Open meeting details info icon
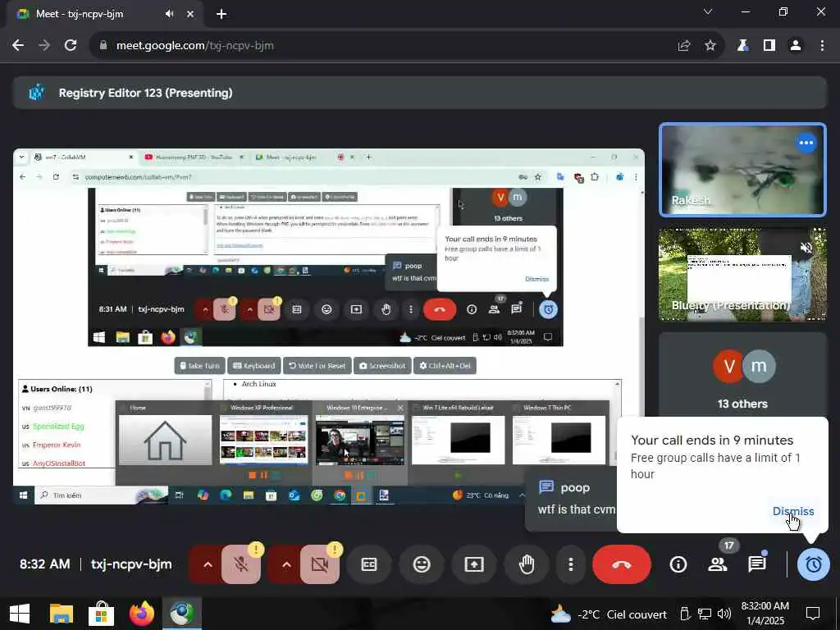840x630 pixels. pyautogui.click(x=678, y=564)
